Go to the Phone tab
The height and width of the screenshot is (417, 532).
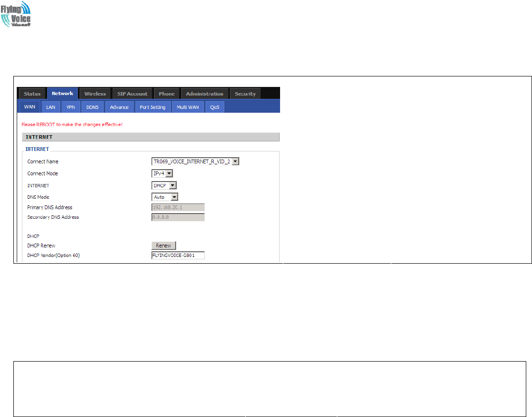tap(167, 94)
